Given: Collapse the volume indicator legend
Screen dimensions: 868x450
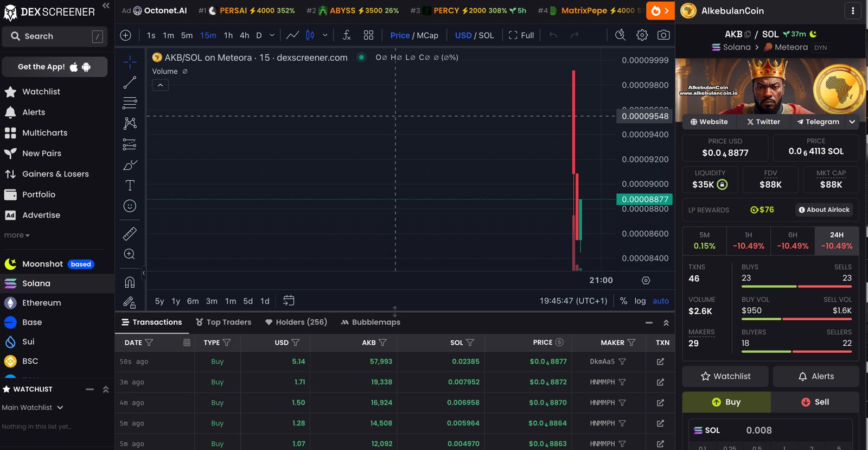Looking at the screenshot, I should (x=160, y=85).
